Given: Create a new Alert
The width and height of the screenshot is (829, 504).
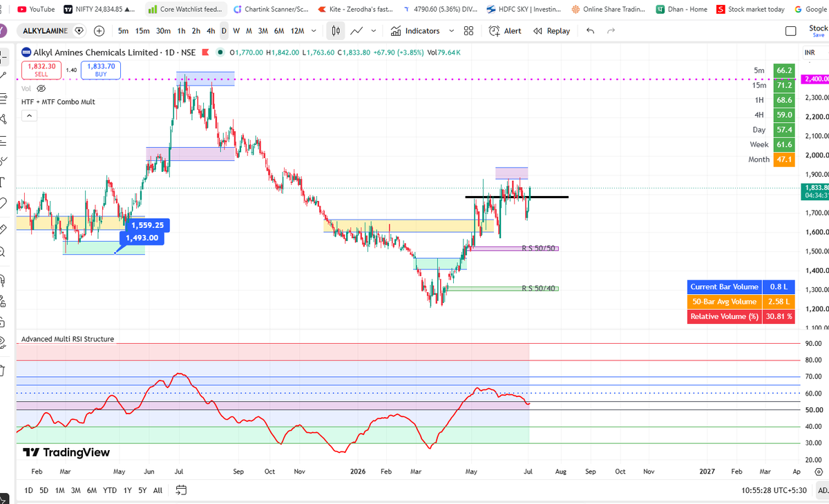Looking at the screenshot, I should click(x=505, y=31).
